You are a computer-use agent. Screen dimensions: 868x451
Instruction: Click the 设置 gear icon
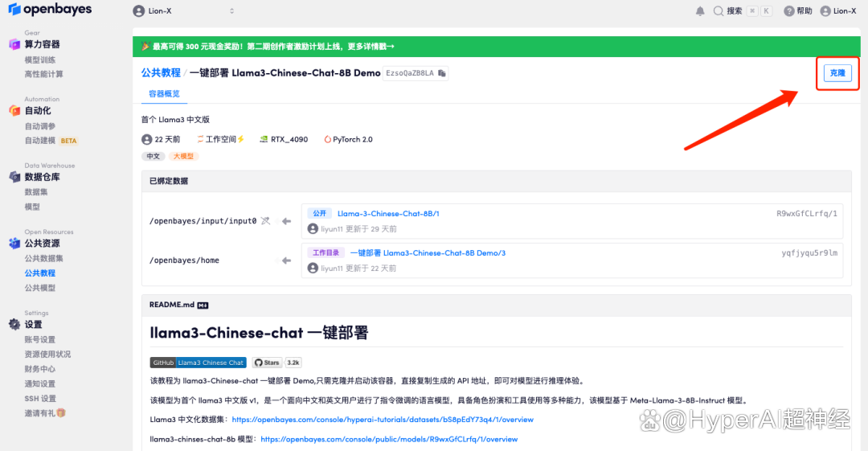pyautogui.click(x=14, y=324)
